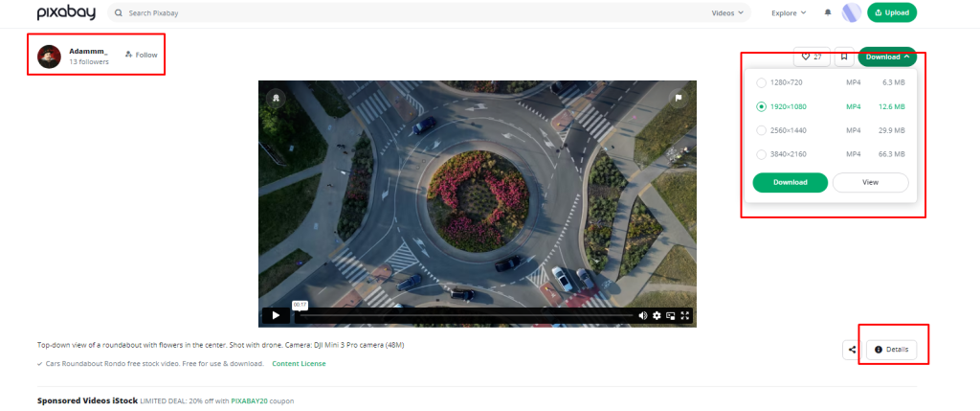Open the user avatar menu

point(851,12)
